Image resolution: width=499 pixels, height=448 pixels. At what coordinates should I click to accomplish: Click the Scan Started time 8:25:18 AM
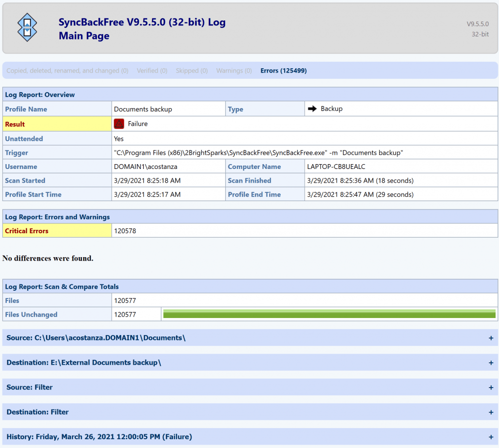pos(147,181)
